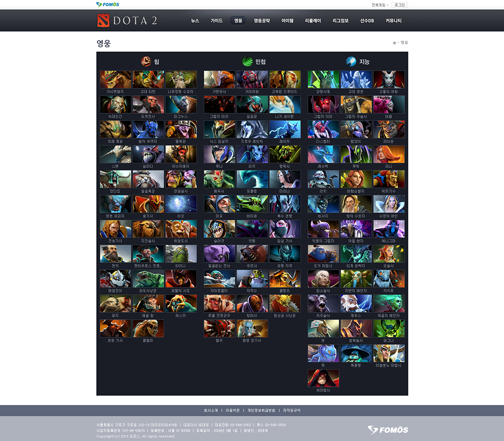The width and height of the screenshot is (504, 441).
Task: Open the 개인정보취급방침 footer link
Action: (x=261, y=410)
